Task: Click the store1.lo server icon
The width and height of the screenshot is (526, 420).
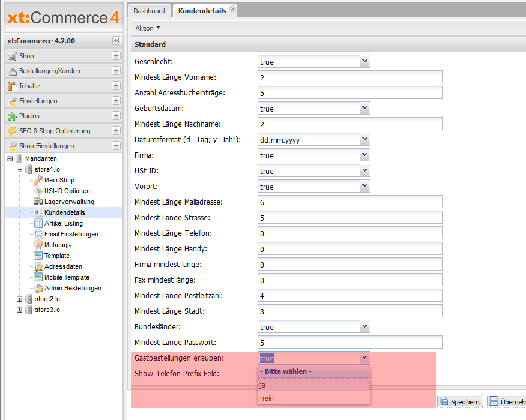Action: 29,169
